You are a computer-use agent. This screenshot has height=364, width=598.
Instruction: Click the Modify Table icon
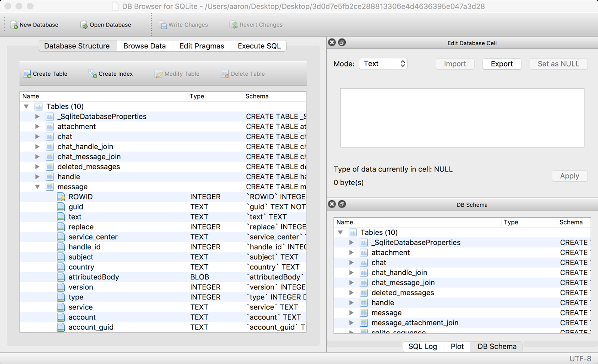[x=159, y=74]
